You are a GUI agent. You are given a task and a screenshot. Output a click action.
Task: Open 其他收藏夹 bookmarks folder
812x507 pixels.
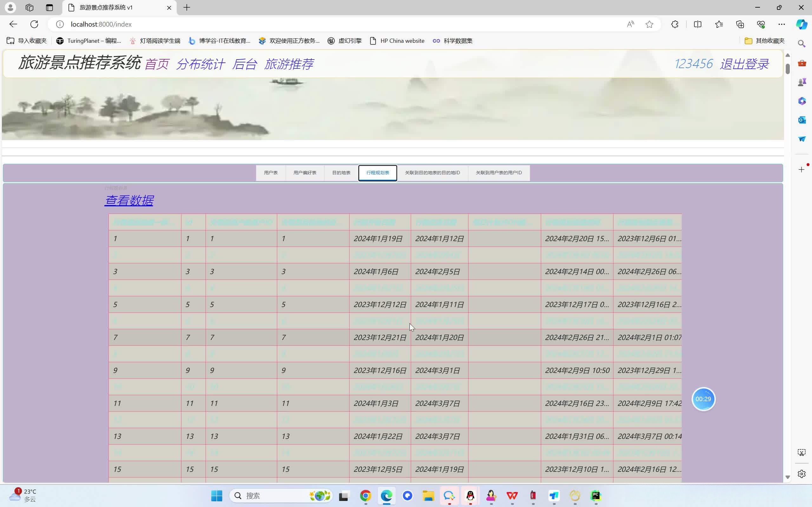pos(765,41)
